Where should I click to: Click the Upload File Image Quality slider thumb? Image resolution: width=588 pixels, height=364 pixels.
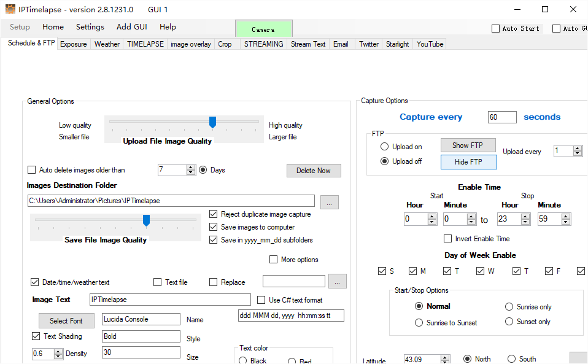coord(212,122)
